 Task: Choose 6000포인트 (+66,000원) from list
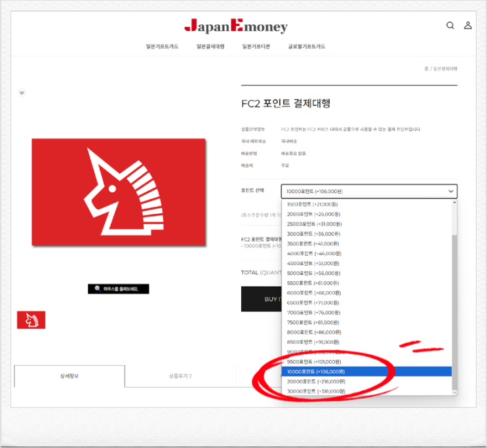pyautogui.click(x=366, y=293)
